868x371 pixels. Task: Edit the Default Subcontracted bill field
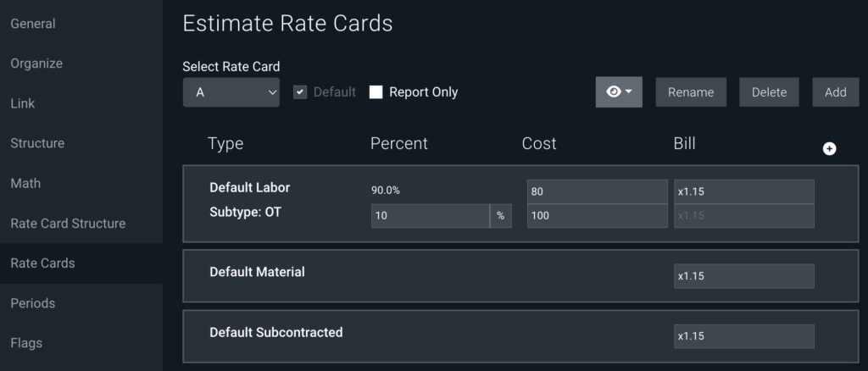click(744, 336)
